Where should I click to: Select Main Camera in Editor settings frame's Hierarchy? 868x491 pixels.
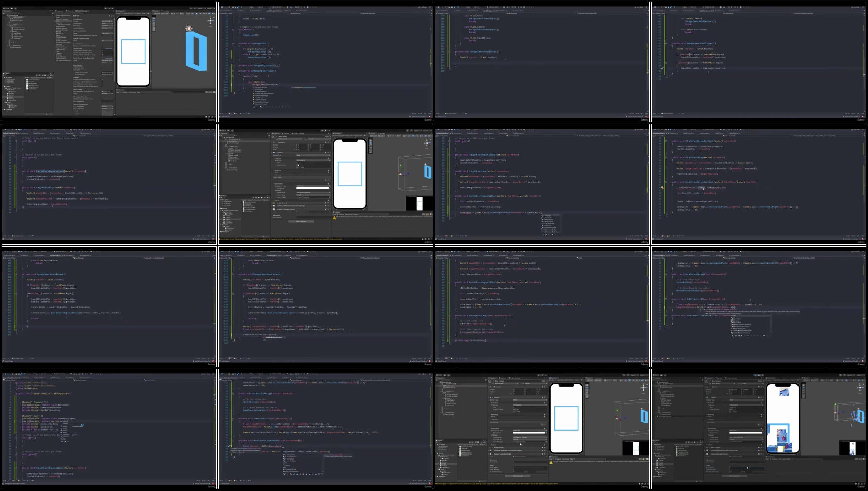pyautogui.click(x=15, y=19)
